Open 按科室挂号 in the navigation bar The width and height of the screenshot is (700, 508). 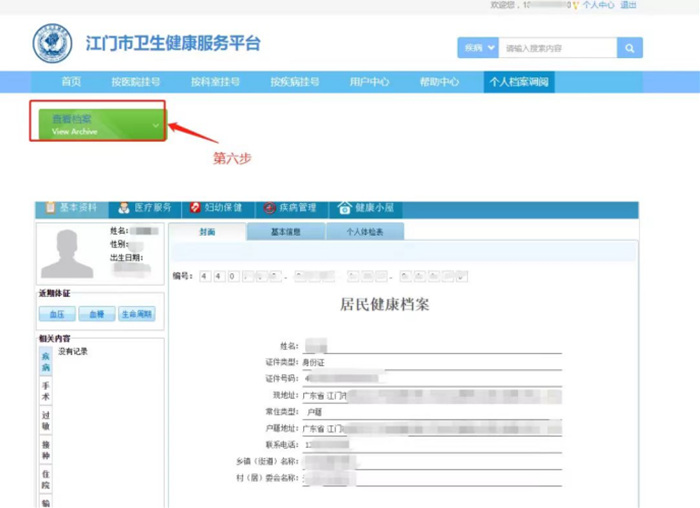[x=215, y=82]
